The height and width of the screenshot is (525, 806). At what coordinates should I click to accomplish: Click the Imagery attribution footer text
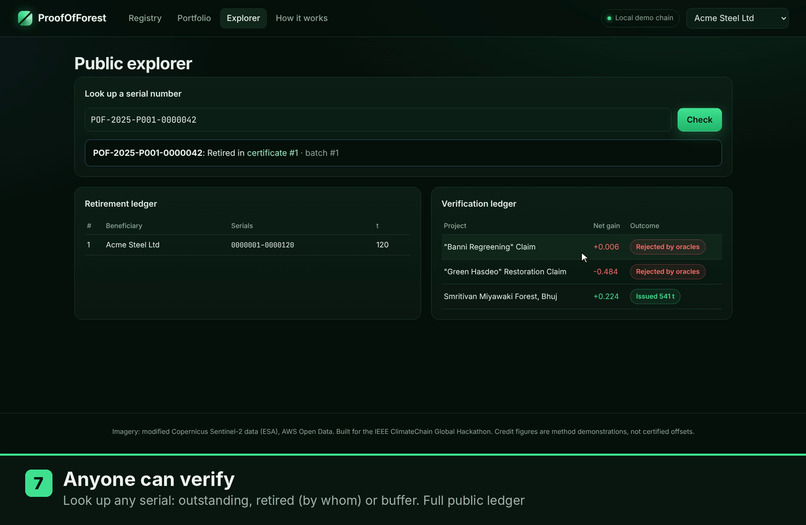pyautogui.click(x=403, y=431)
